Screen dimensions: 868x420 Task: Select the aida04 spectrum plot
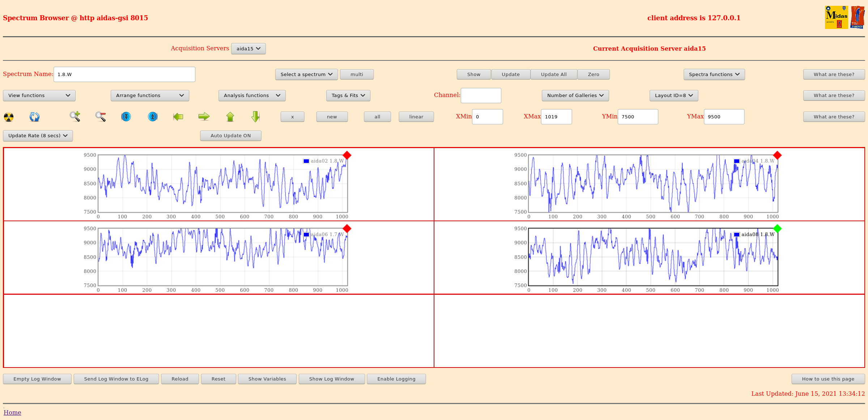click(x=653, y=184)
